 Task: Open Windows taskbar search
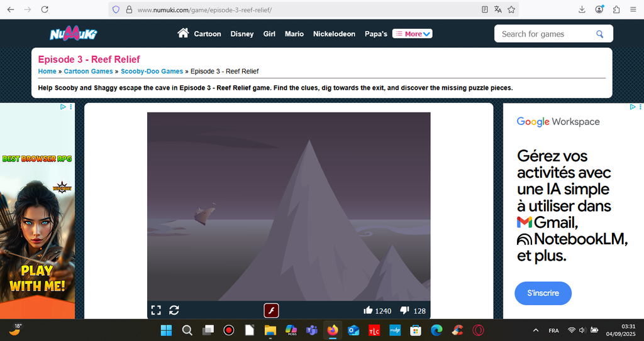(x=187, y=330)
